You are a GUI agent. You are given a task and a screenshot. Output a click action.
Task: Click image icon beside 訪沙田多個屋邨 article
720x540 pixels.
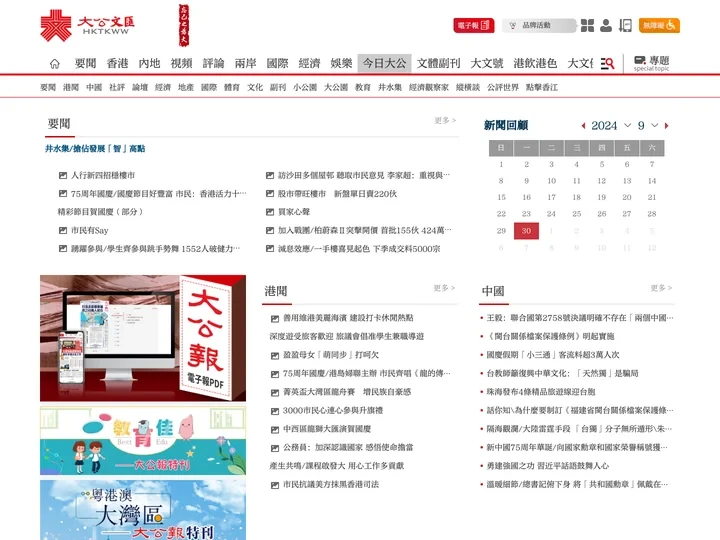click(x=270, y=175)
